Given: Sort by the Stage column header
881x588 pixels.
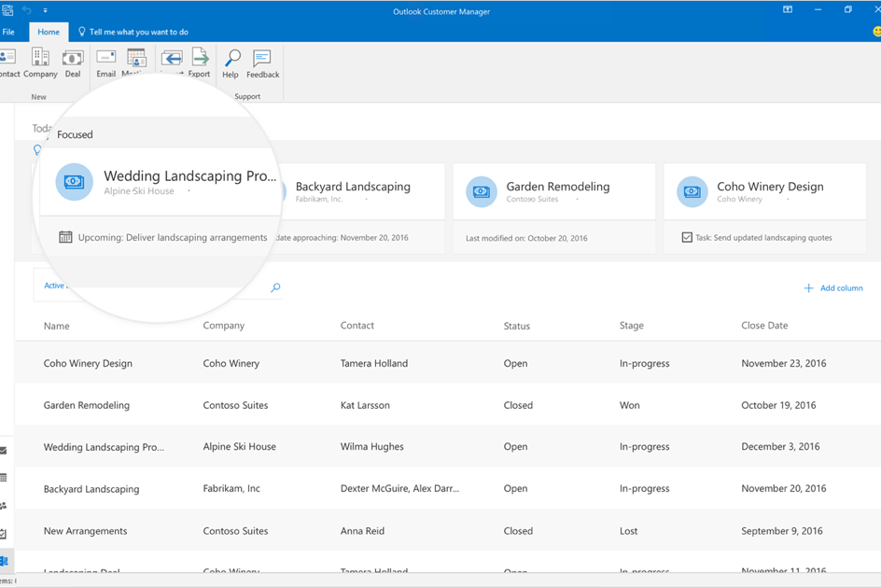Looking at the screenshot, I should point(632,326).
